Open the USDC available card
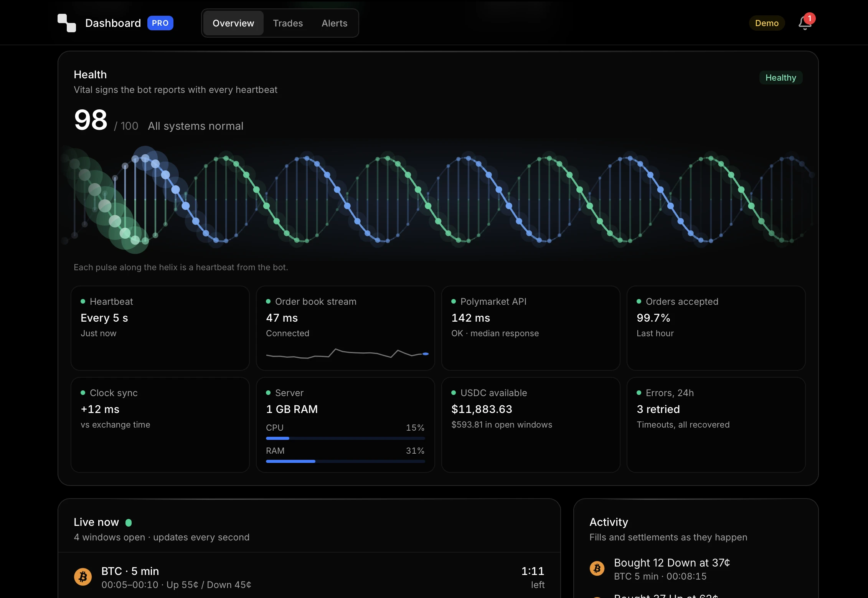Image resolution: width=868 pixels, height=598 pixels. click(x=531, y=425)
